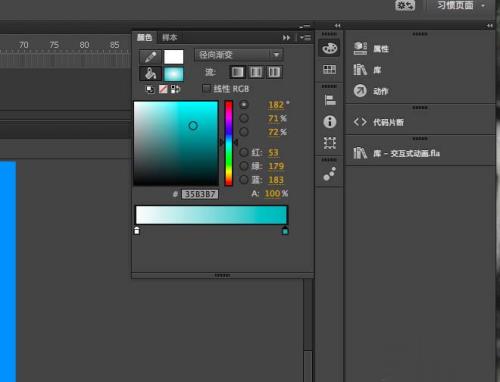Open the 习惯页面 workspace dropdown
Viewport: 500px width, 382px height.
point(461,5)
